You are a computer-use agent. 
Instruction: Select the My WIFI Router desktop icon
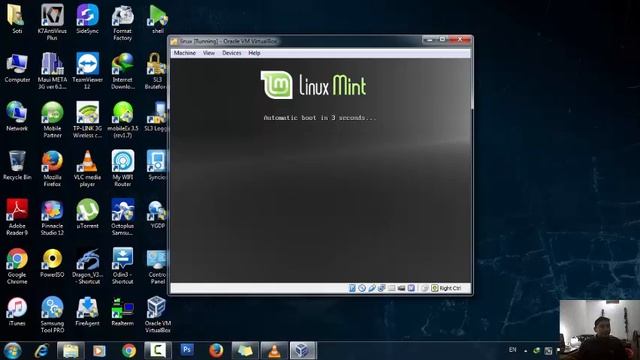(x=123, y=168)
